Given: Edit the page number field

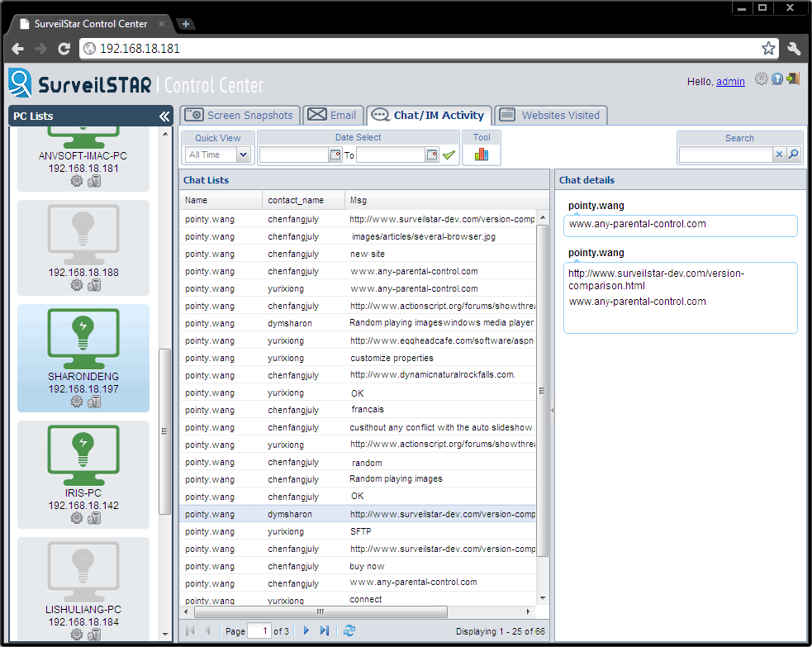Looking at the screenshot, I should [x=259, y=630].
